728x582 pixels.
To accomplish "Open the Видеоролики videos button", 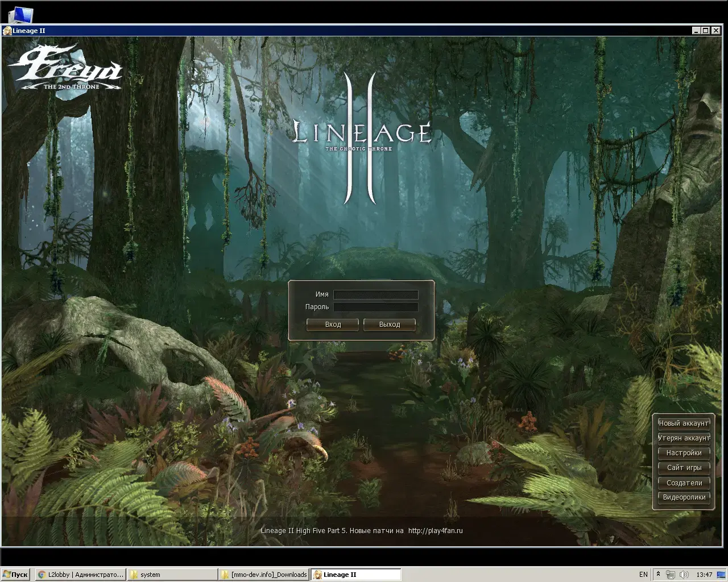I will tap(684, 497).
